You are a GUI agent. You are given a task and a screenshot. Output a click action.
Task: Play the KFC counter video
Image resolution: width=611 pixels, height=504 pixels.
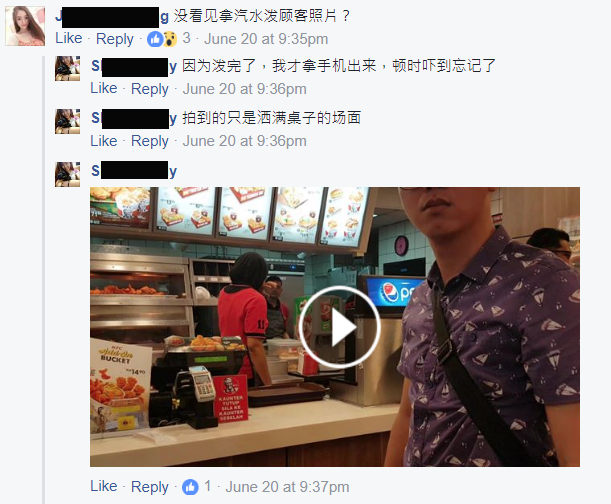[339, 327]
